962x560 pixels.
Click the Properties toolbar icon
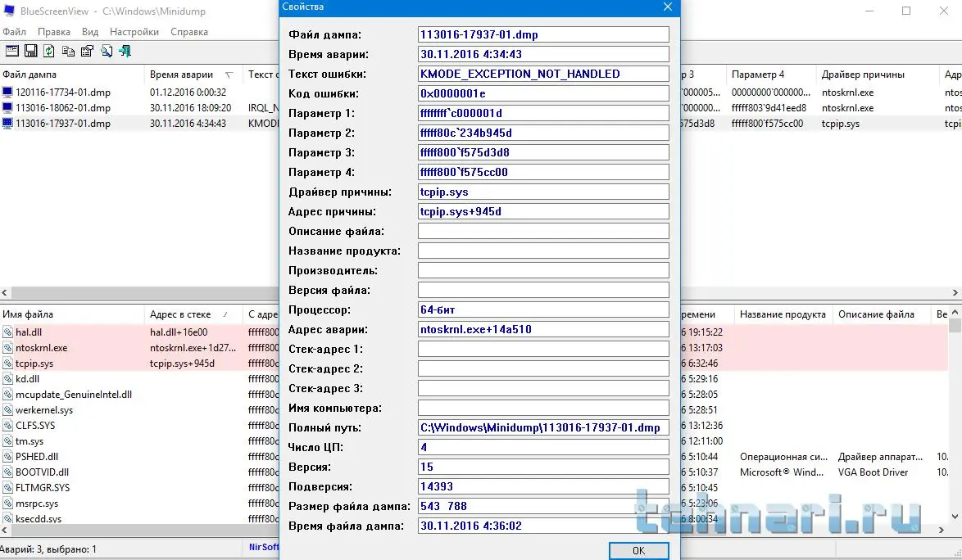click(87, 51)
